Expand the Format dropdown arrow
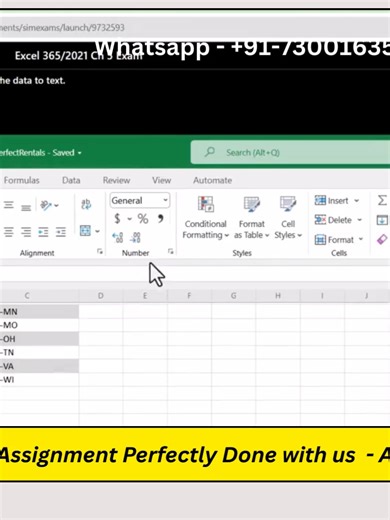The height and width of the screenshot is (520, 390). (361, 240)
